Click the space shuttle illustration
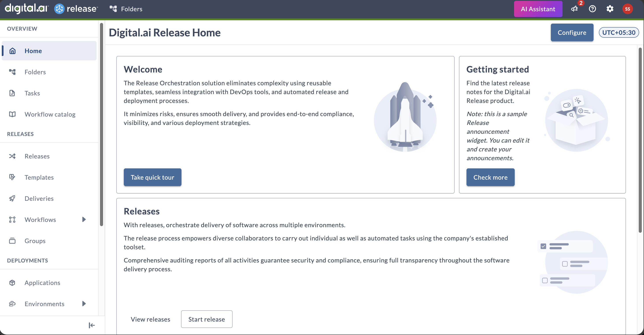The height and width of the screenshot is (335, 644). (x=405, y=117)
